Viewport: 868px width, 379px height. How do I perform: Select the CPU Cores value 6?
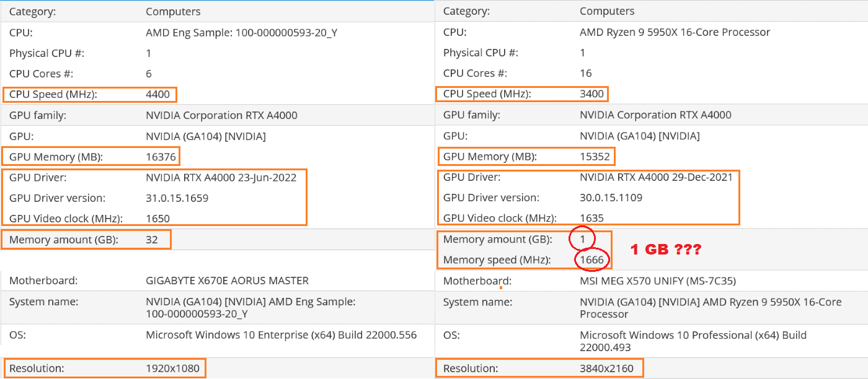click(149, 74)
